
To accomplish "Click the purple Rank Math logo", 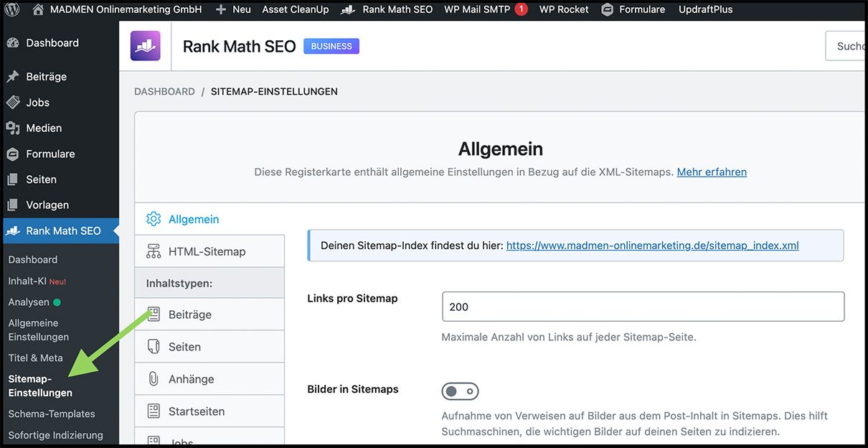I will point(145,46).
